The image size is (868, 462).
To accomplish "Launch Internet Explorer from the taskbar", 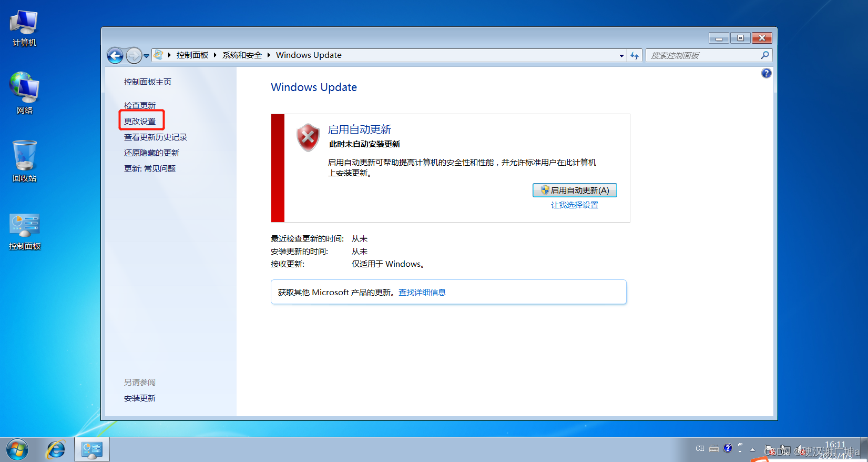I will (55, 450).
